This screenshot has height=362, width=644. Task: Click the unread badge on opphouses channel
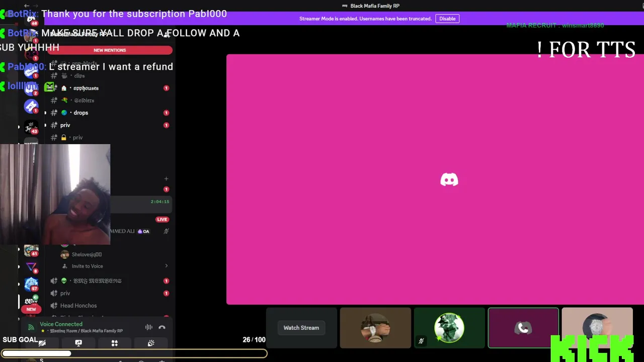[x=166, y=88]
